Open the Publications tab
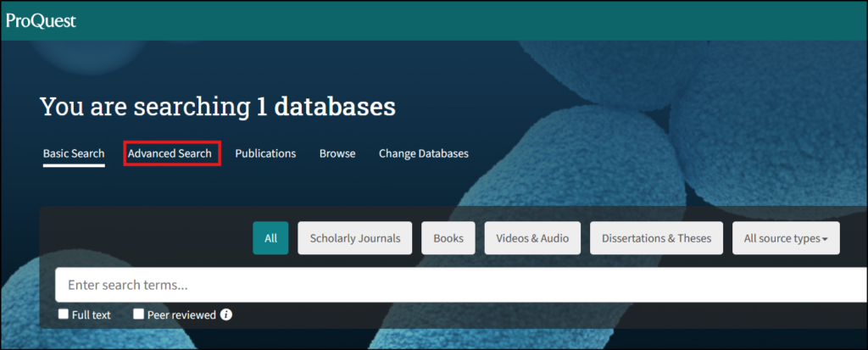Screen dimensions: 868x350 [x=265, y=153]
